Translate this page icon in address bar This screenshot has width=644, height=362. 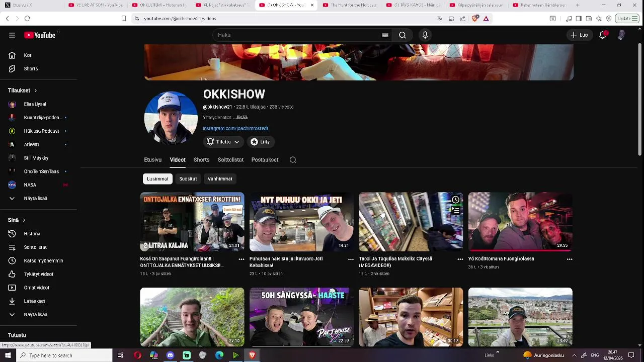(x=440, y=19)
